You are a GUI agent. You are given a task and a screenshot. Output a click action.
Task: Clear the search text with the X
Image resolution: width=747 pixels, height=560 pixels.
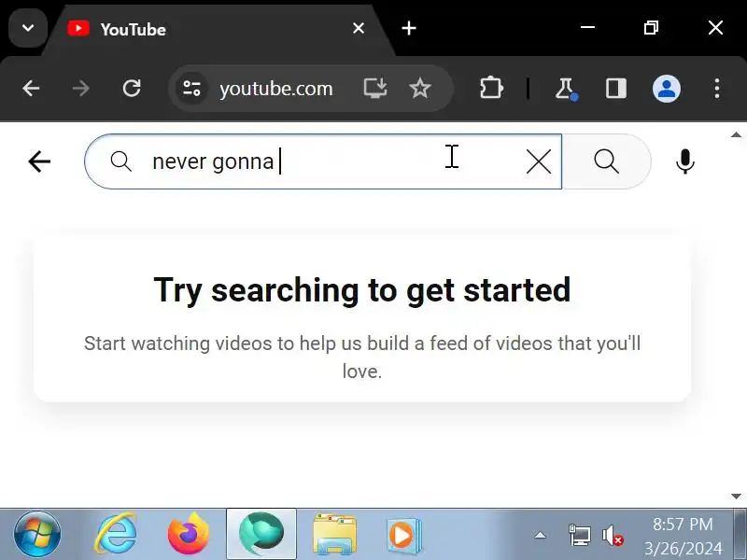539,161
